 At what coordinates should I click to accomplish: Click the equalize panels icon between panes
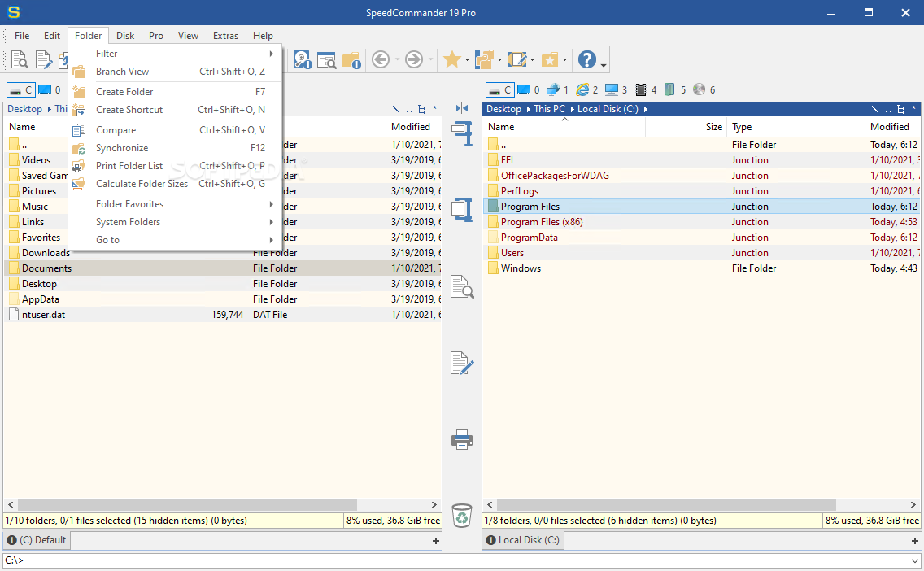point(462,108)
